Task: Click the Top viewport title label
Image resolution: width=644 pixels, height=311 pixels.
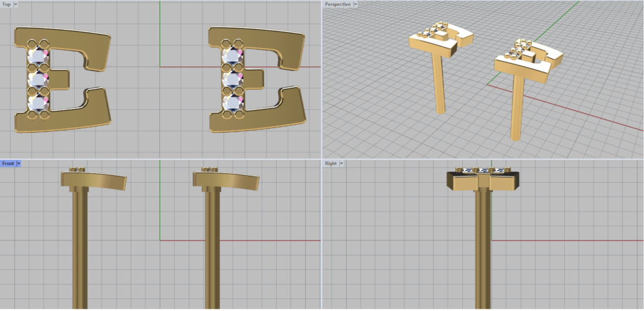Action: pyautogui.click(x=6, y=4)
